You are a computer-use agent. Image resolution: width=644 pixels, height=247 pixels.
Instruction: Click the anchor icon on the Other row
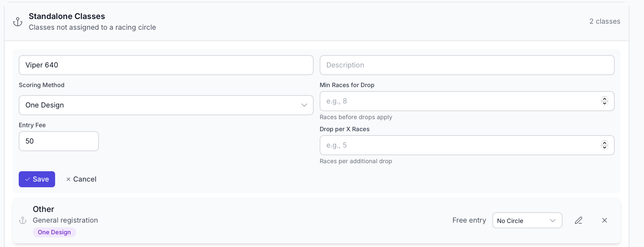[x=23, y=220]
